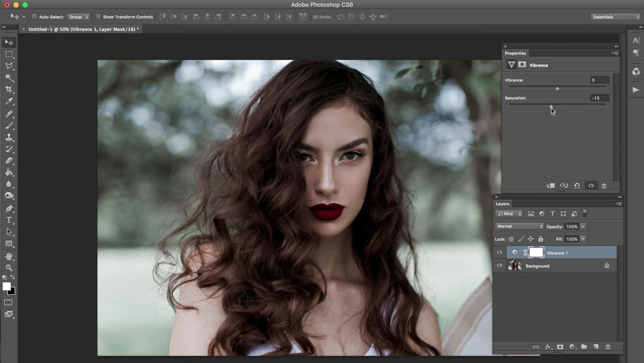The width and height of the screenshot is (644, 363).
Task: Select the Rectangle shape tool
Action: [x=9, y=244]
